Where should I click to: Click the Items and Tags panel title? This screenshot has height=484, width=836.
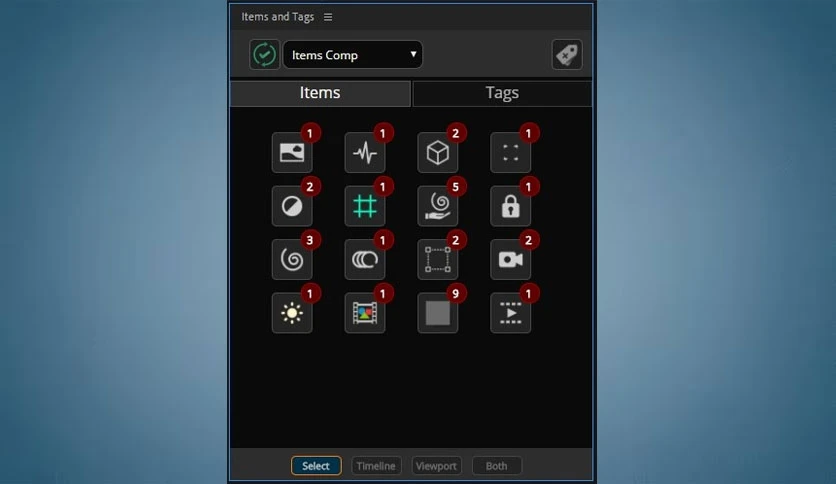[x=277, y=17]
